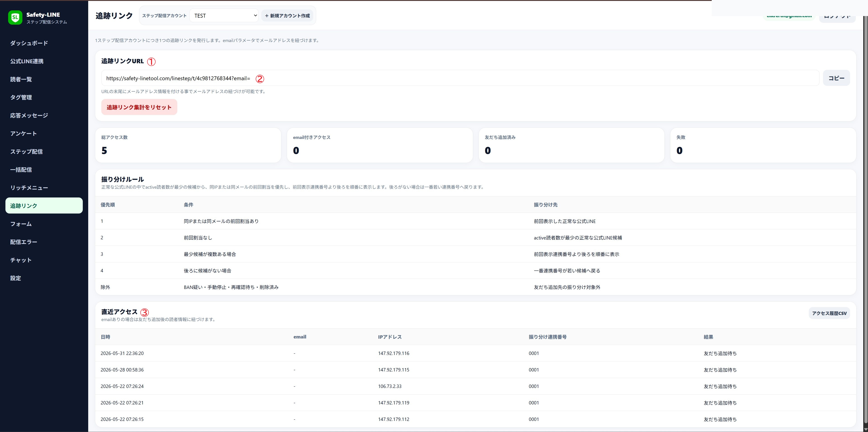Click the 友だち追加済み stat card
Screen dimensions: 868x432
pos(572,145)
